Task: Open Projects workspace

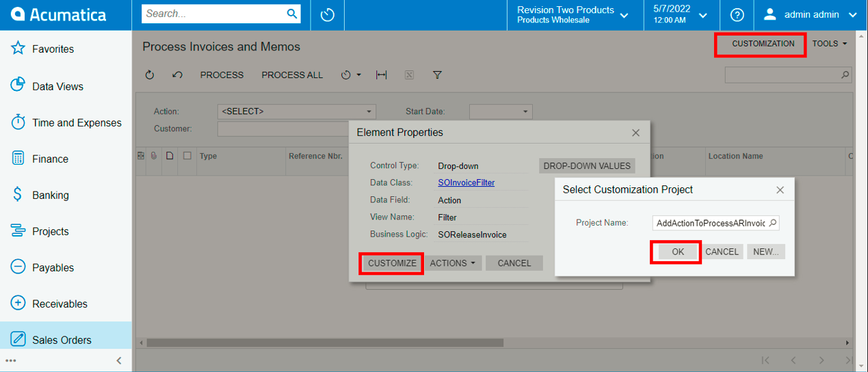Action: [x=66, y=231]
